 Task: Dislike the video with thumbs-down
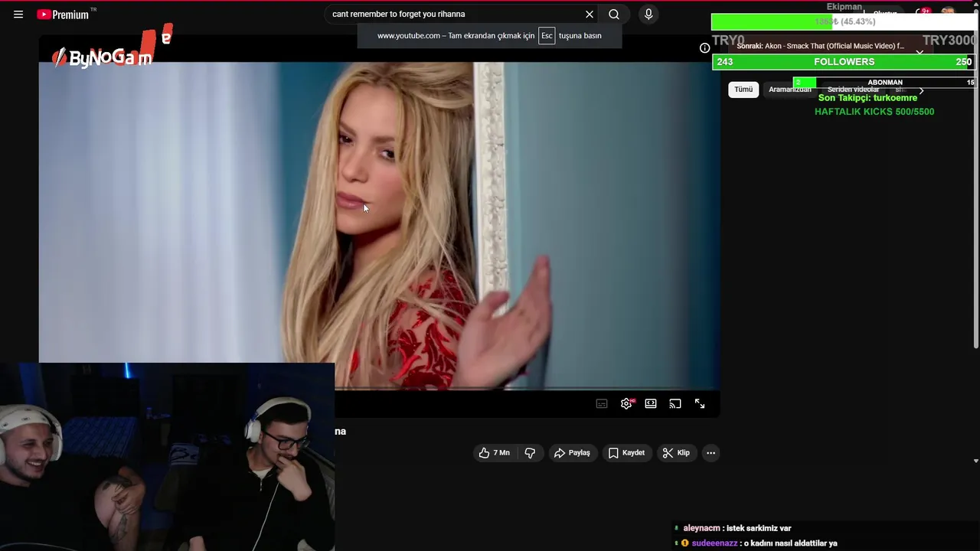(530, 453)
